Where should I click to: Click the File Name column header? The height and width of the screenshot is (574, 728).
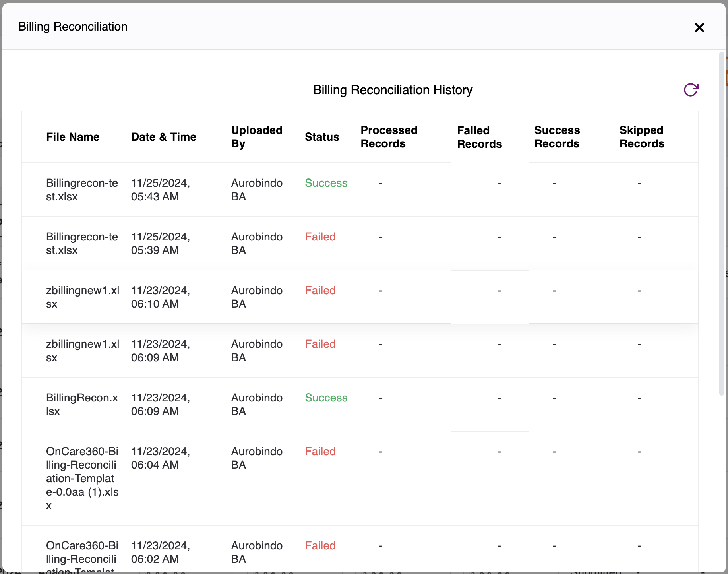(73, 137)
